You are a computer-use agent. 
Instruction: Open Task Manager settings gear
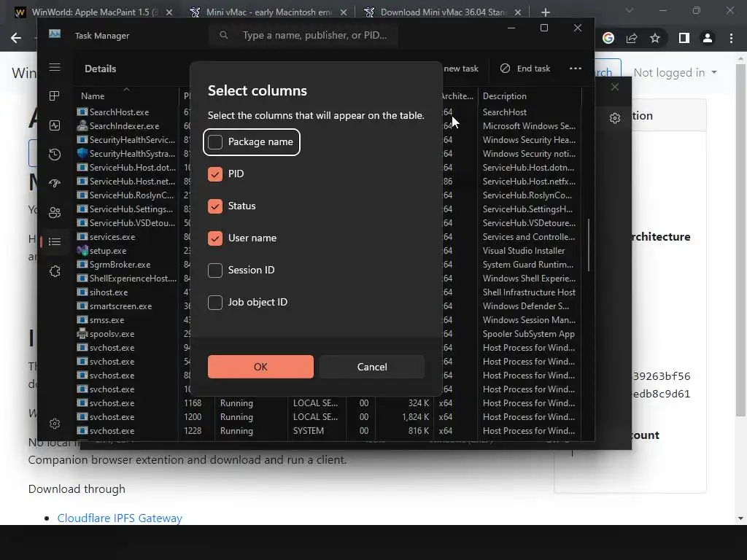(55, 424)
